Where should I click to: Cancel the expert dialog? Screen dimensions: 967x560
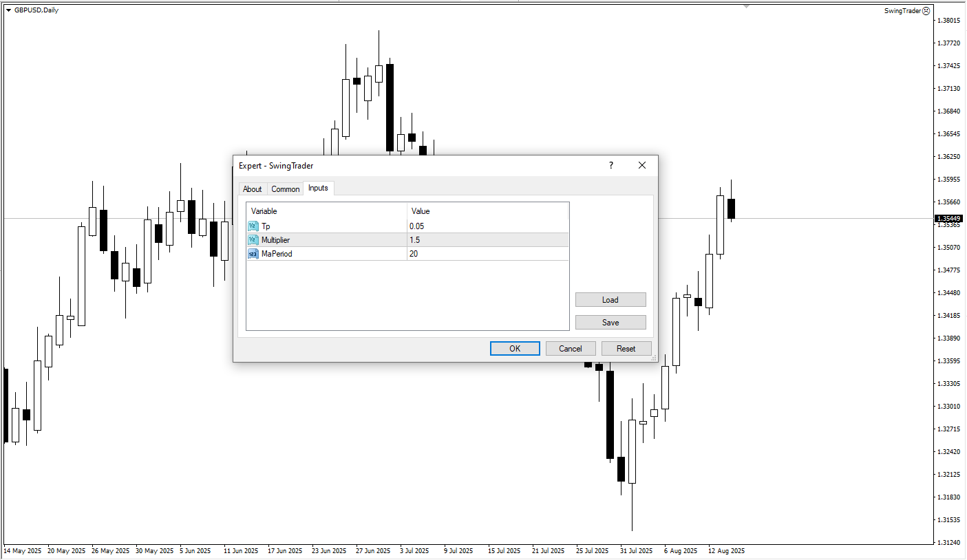point(571,349)
